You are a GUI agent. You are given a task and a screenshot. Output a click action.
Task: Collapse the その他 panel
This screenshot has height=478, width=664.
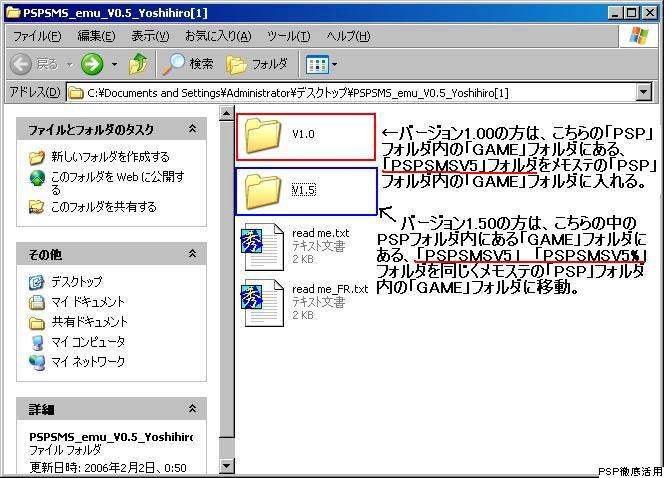[x=193, y=254]
